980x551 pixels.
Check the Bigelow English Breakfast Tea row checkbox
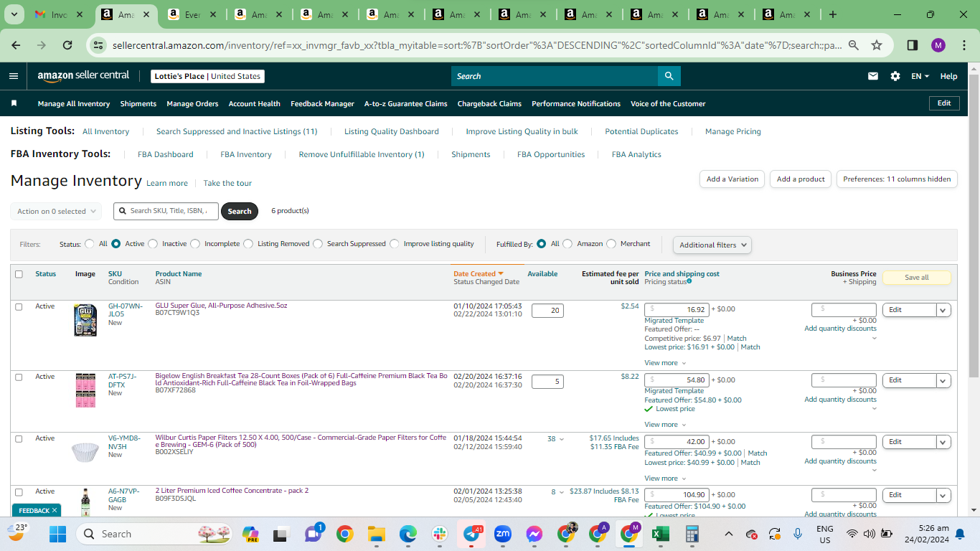[19, 377]
